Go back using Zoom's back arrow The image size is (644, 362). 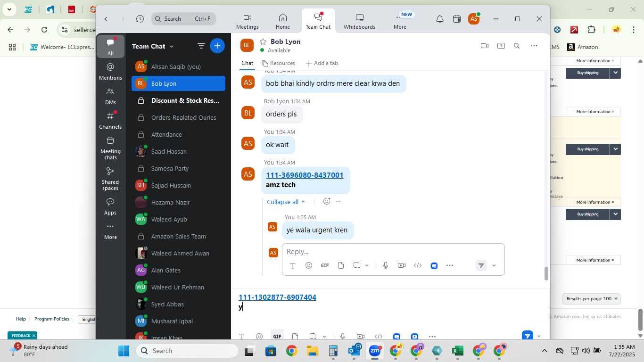coord(106,19)
